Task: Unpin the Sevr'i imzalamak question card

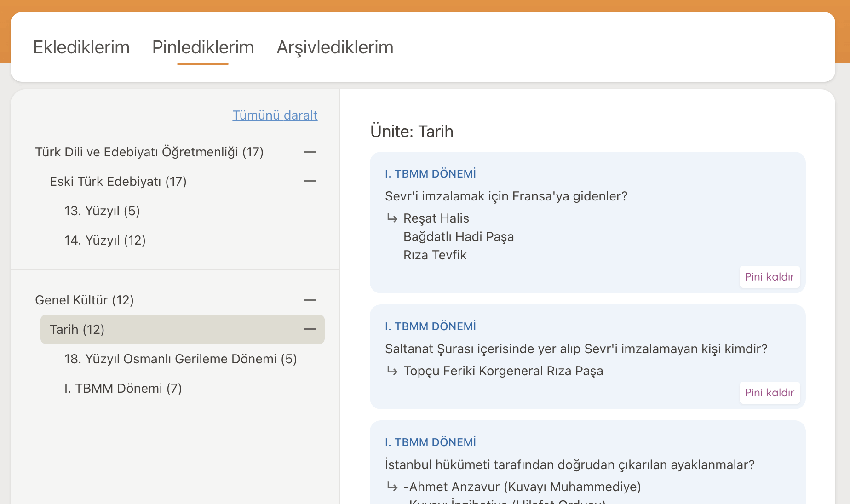Action: pos(769,277)
